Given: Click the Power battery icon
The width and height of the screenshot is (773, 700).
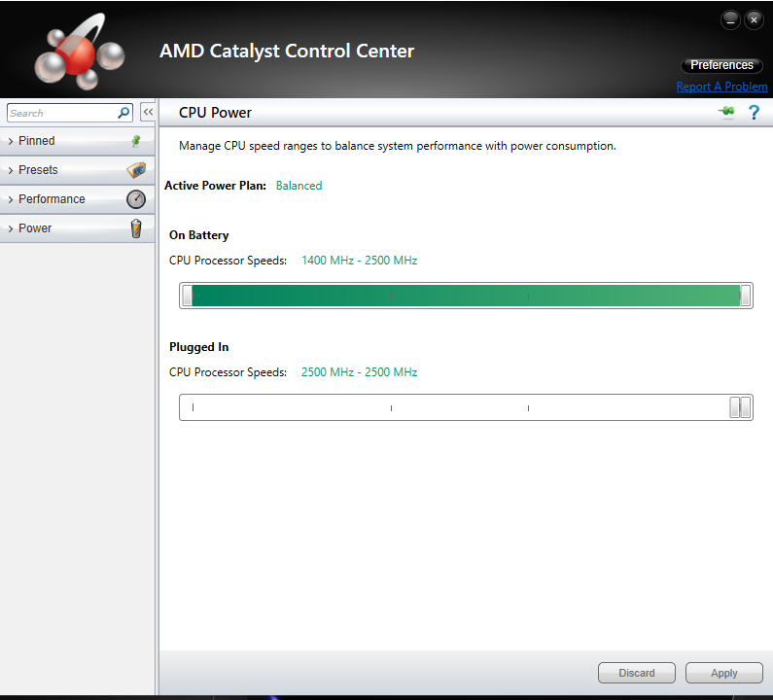Looking at the screenshot, I should coord(136,228).
